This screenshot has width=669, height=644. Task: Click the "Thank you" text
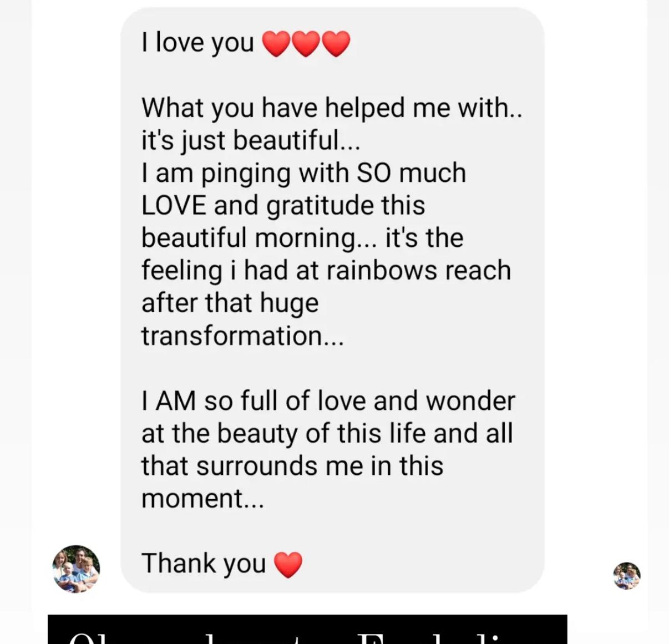tap(204, 564)
